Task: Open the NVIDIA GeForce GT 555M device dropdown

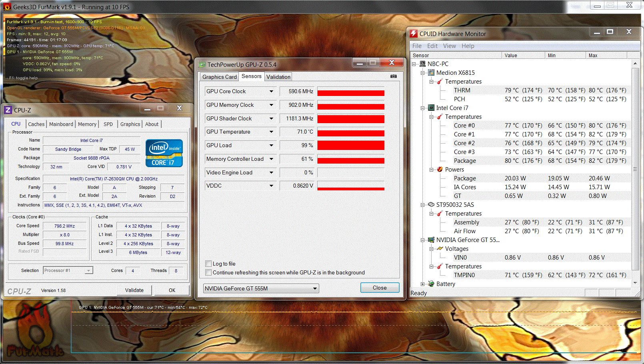Action: pyautogui.click(x=315, y=288)
